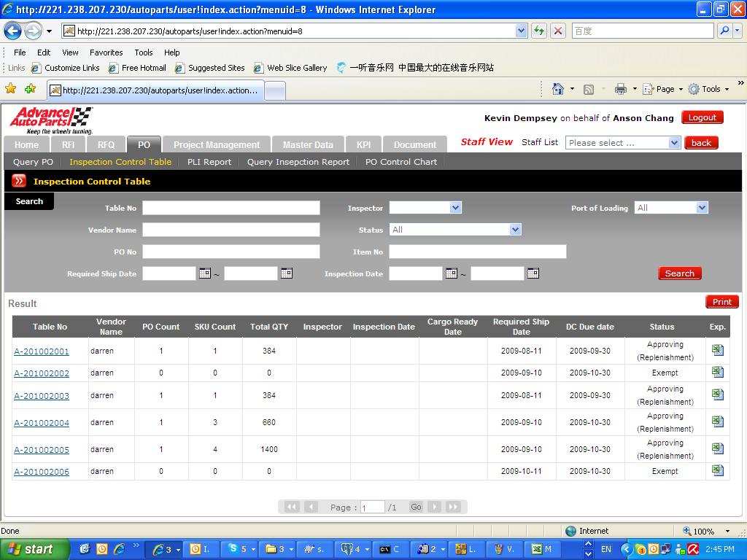Viewport: 747px width, 560px height.
Task: Click into the Vendor Name field
Action: [231, 230]
